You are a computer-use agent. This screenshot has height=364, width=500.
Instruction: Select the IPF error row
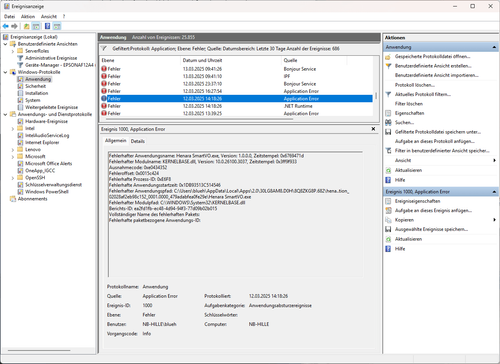237,76
